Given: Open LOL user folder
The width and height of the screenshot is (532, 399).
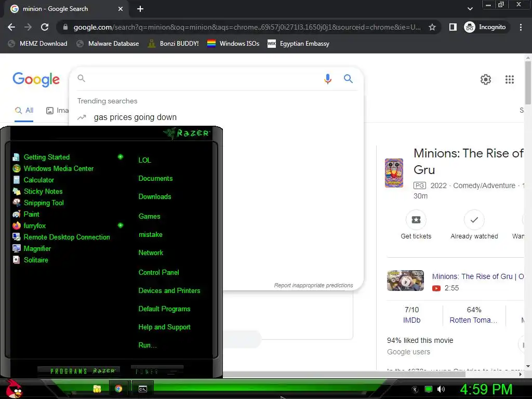Looking at the screenshot, I should 144,160.
